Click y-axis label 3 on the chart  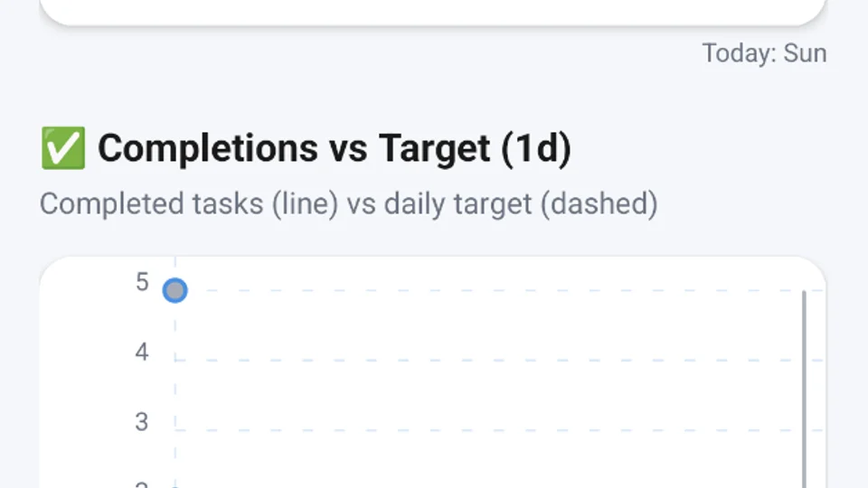[x=142, y=421]
